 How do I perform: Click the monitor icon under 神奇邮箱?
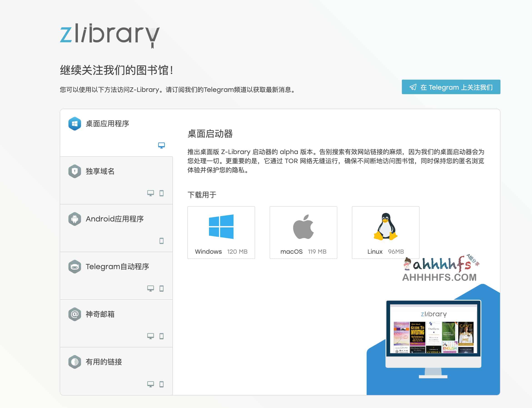151,336
